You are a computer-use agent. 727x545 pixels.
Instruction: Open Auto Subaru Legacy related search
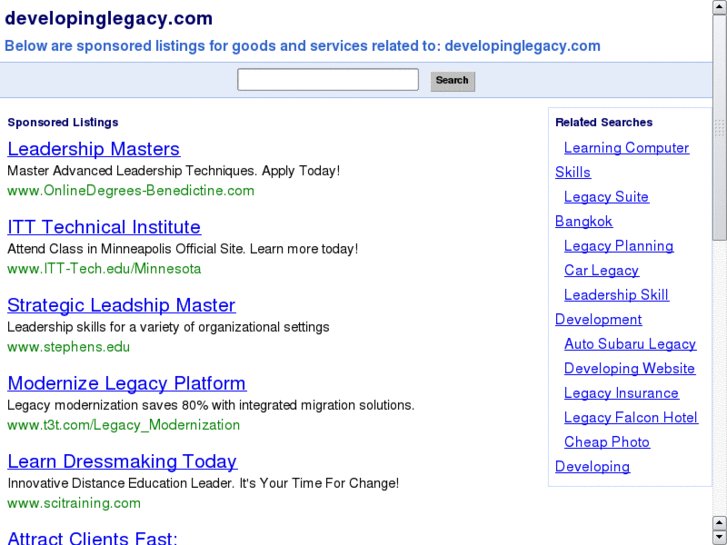coord(630,344)
